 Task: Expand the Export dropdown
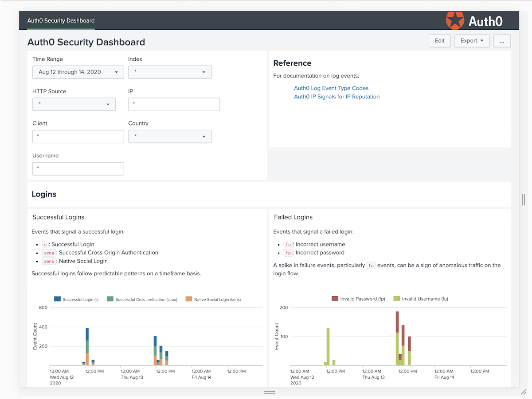pos(472,40)
